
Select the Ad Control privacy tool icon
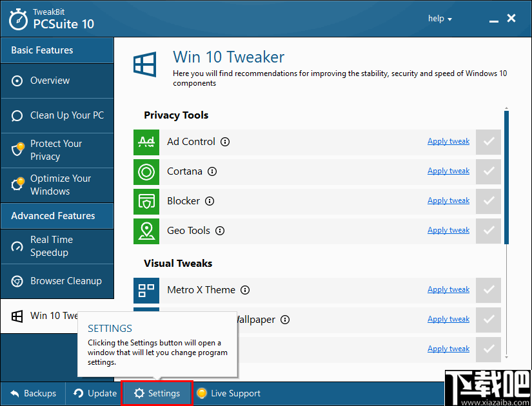(x=146, y=141)
